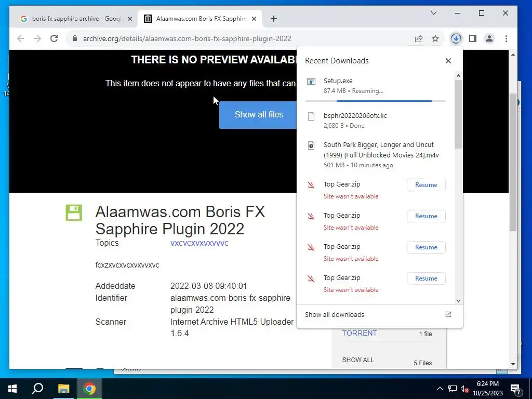Open the tab search chevron
This screenshot has width=532, height=399.
click(434, 13)
